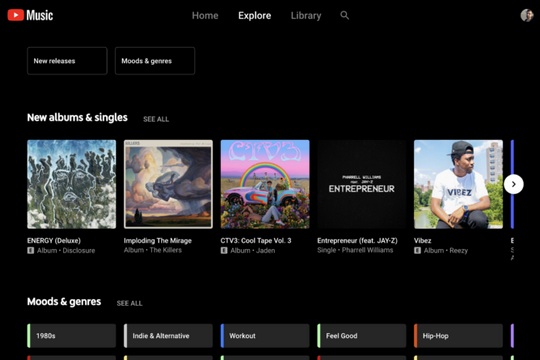Select the Workout mood tile
Viewport: 540px width, 360px height.
tap(265, 336)
